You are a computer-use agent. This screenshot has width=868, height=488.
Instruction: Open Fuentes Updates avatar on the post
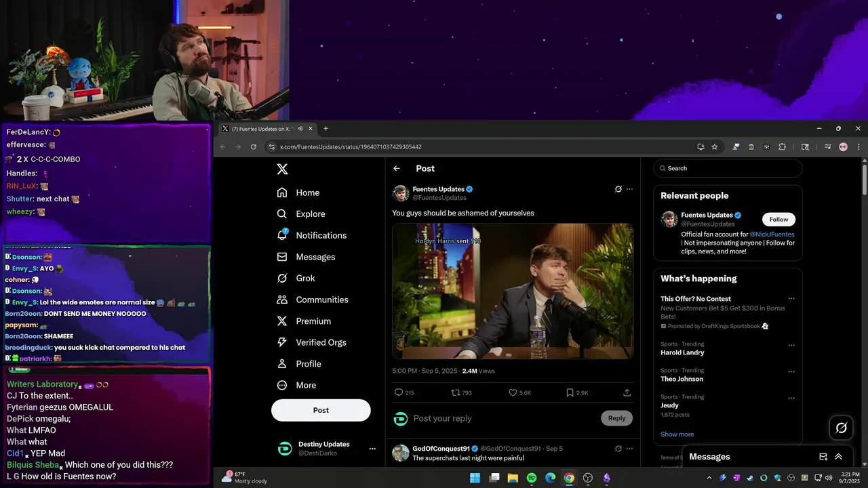(401, 193)
